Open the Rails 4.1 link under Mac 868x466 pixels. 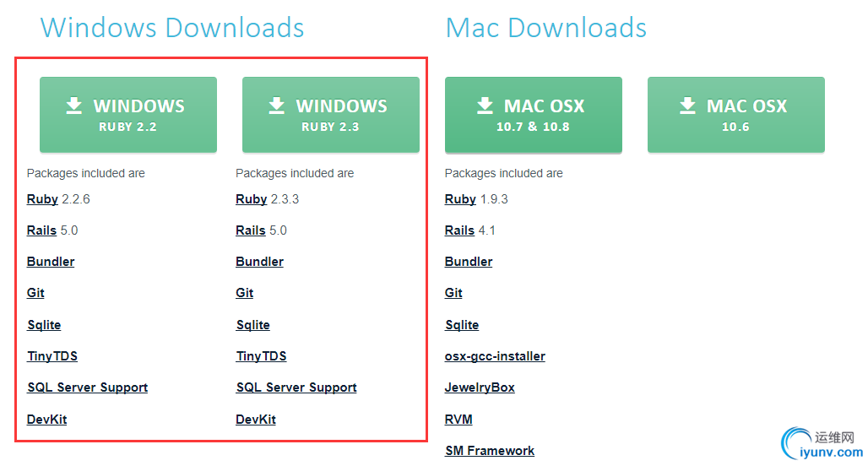pos(459,230)
